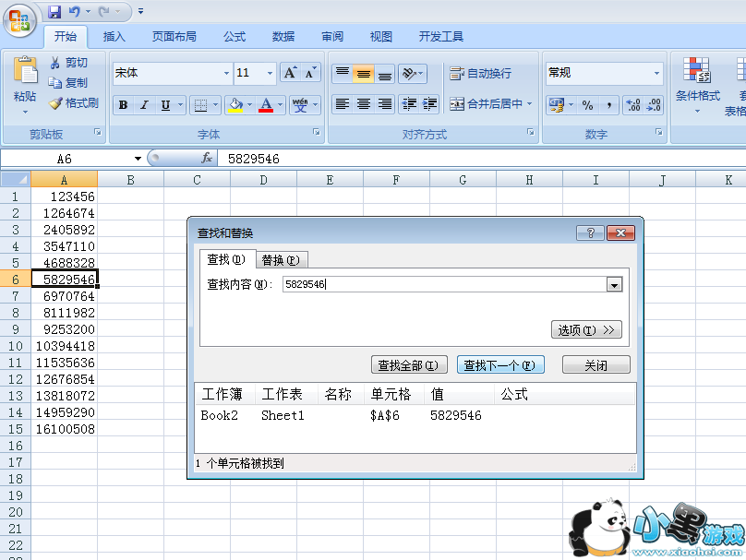746x560 pixels.
Task: Center cell text horizontally
Action: point(363,104)
